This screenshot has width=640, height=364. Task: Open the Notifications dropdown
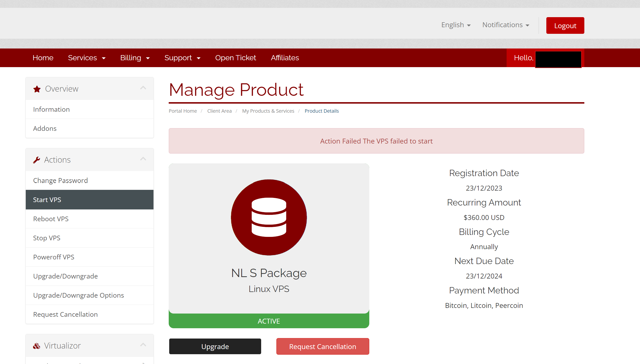point(506,25)
